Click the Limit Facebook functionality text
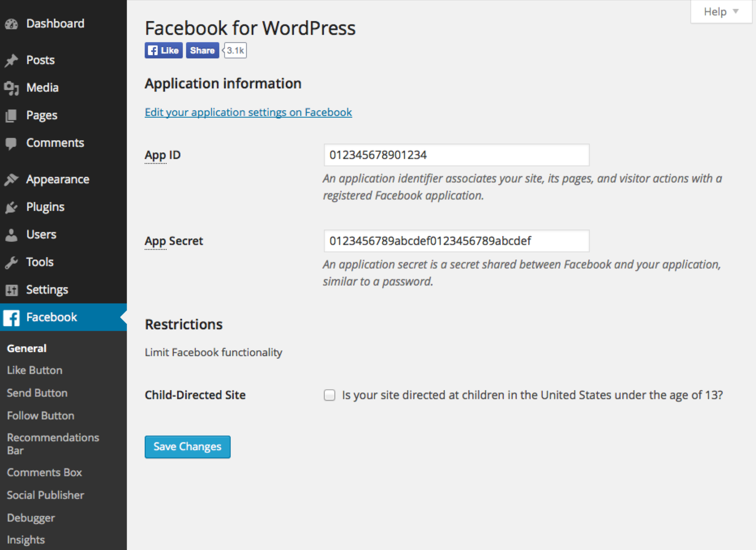 [x=213, y=352]
